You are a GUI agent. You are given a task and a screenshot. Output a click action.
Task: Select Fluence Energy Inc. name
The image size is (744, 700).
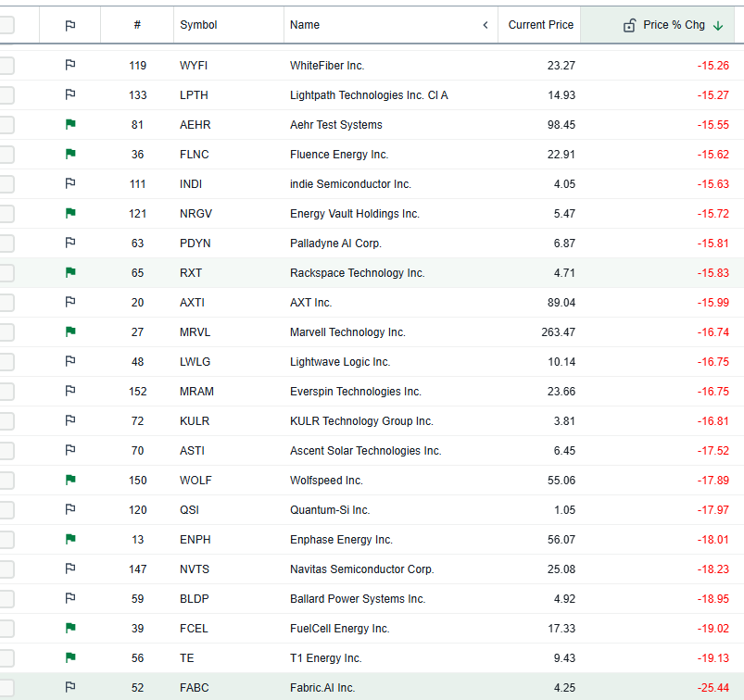coord(339,154)
